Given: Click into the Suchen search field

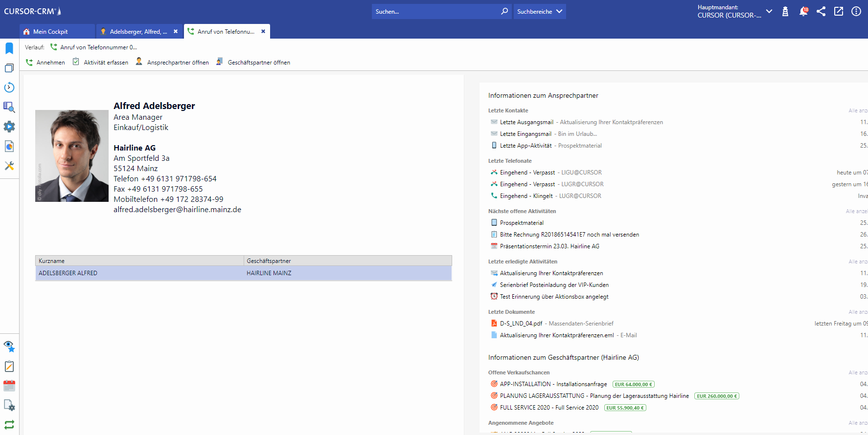Looking at the screenshot, I should (x=435, y=11).
